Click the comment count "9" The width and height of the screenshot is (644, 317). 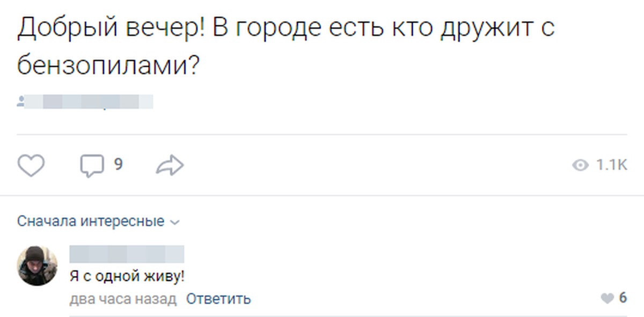pyautogui.click(x=118, y=165)
